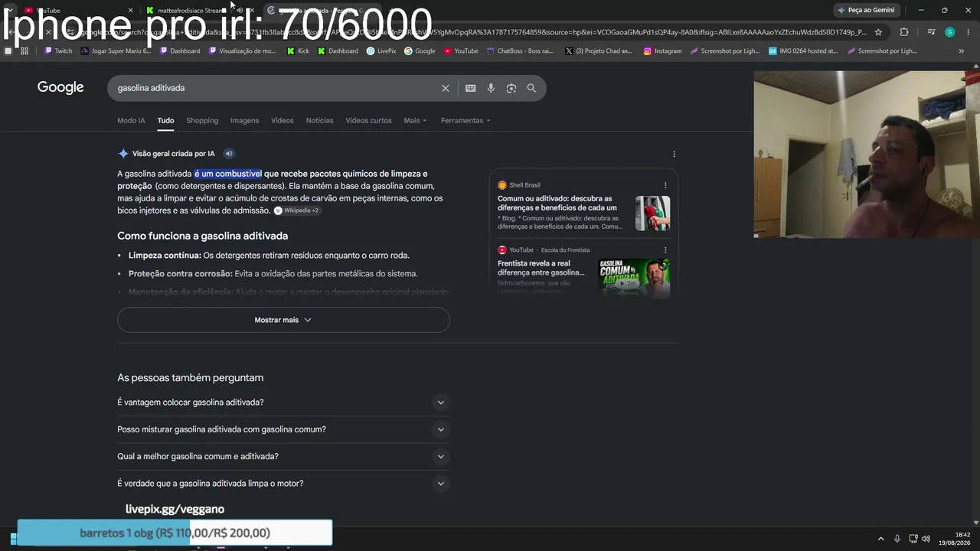
Task: Open the Google bookmark in bookmarks bar
Action: (420, 51)
